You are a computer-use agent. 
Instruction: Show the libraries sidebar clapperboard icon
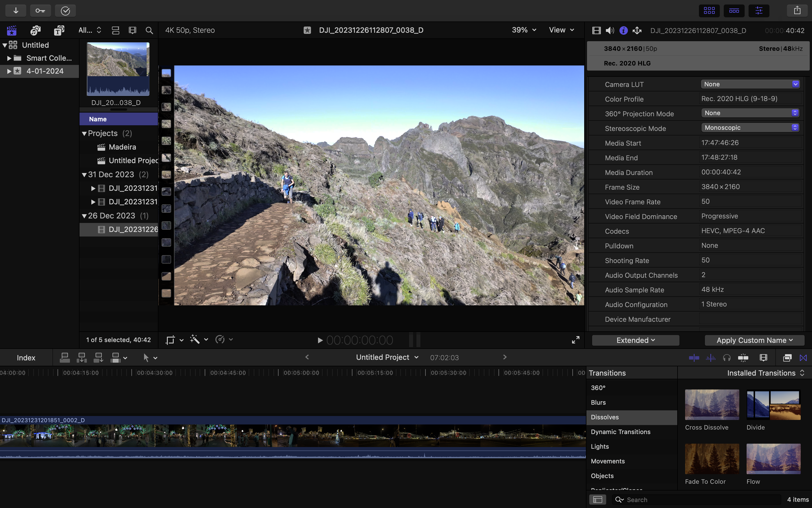pyautogui.click(x=12, y=30)
